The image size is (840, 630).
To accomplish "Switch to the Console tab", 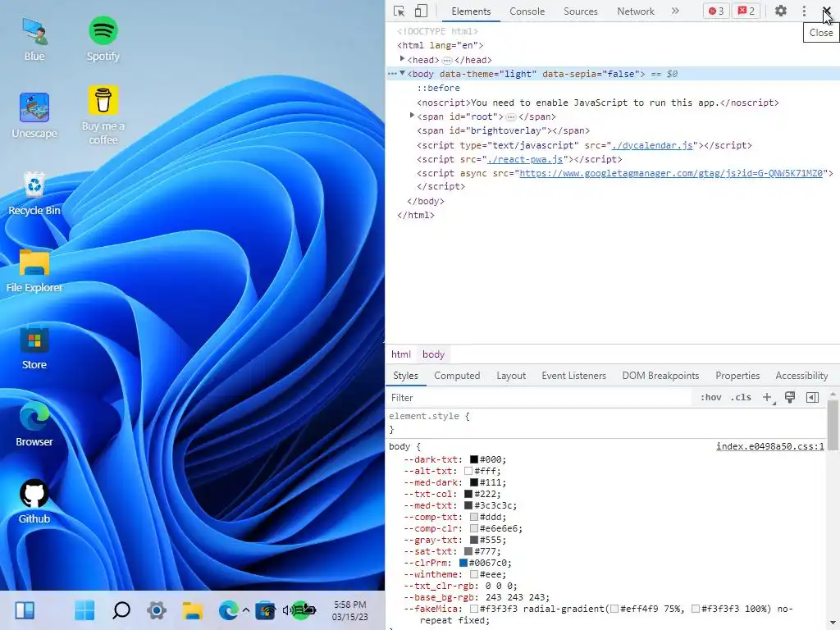I will pyautogui.click(x=527, y=11).
